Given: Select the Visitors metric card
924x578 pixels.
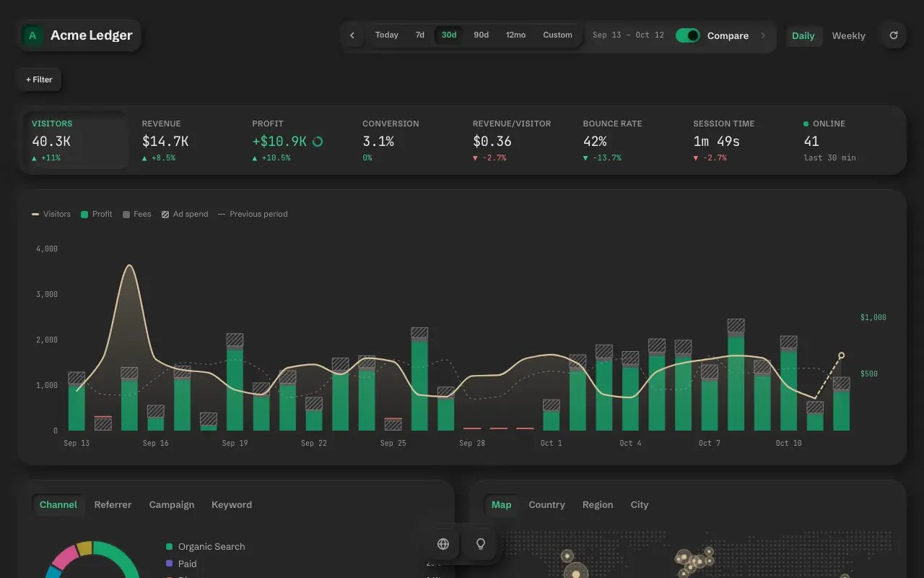Looking at the screenshot, I should pos(76,140).
